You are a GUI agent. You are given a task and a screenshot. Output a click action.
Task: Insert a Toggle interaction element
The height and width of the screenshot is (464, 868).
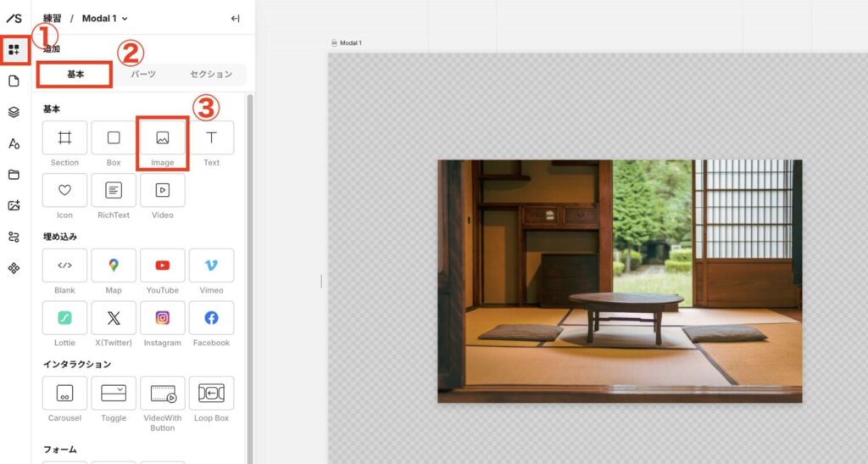pyautogui.click(x=114, y=394)
